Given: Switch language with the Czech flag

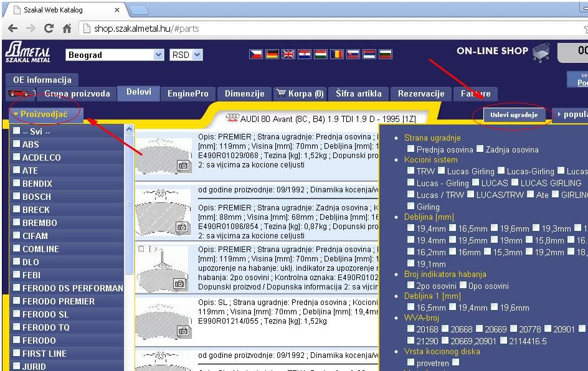Looking at the screenshot, I should [256, 54].
